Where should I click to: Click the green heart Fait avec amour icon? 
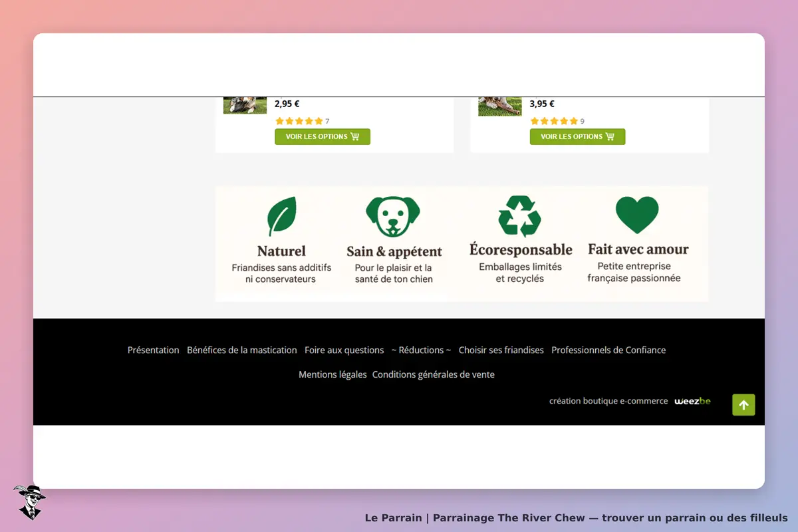point(637,215)
